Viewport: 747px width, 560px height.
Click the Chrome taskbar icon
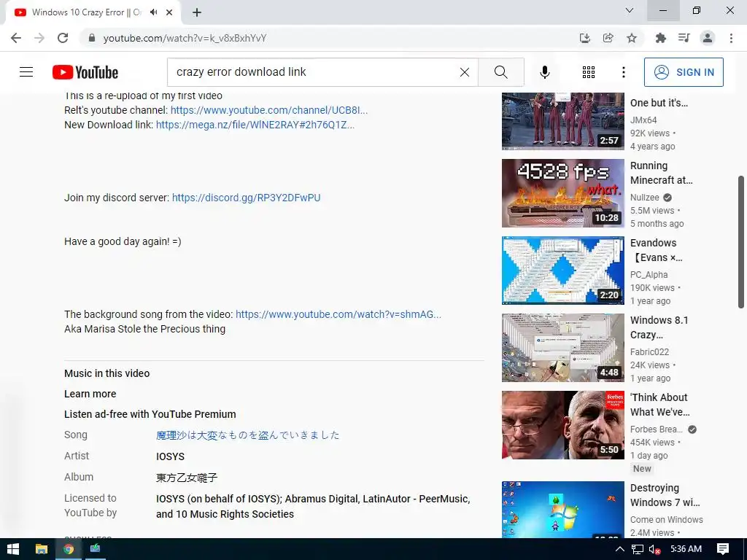69,549
